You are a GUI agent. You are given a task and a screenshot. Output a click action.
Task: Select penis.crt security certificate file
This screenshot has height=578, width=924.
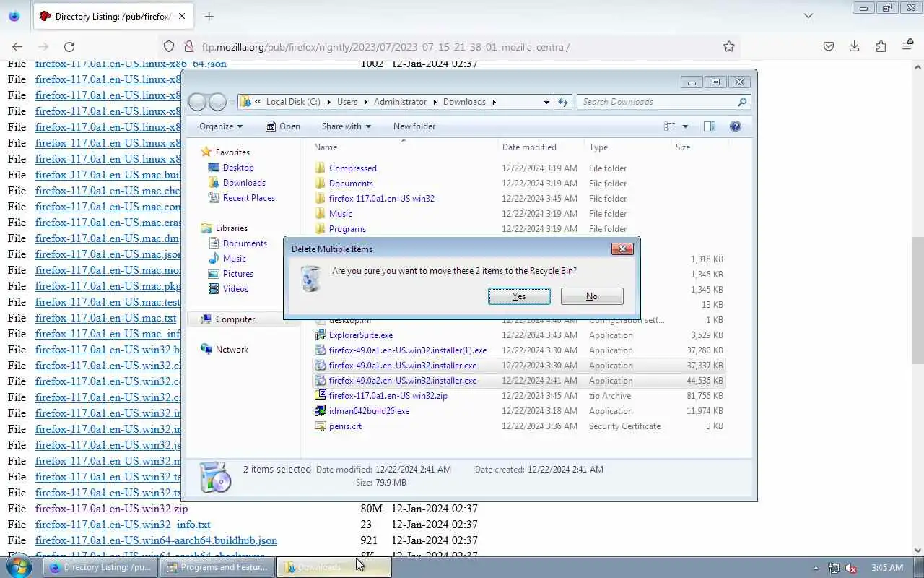[345, 426]
